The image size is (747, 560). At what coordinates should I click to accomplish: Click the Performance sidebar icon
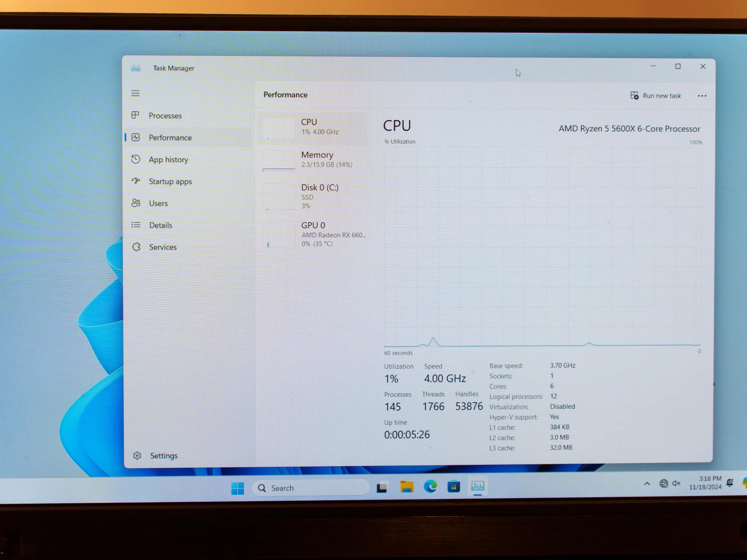click(x=136, y=137)
